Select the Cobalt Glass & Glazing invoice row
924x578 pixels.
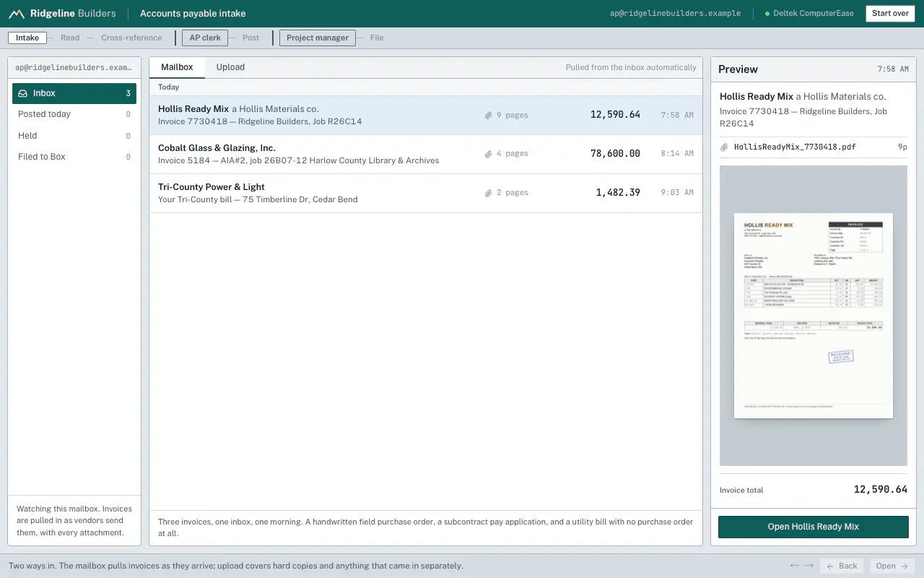click(x=426, y=155)
